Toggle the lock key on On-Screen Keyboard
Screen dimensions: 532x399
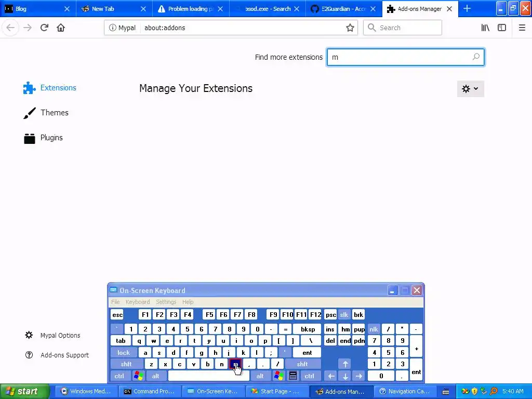click(124, 353)
